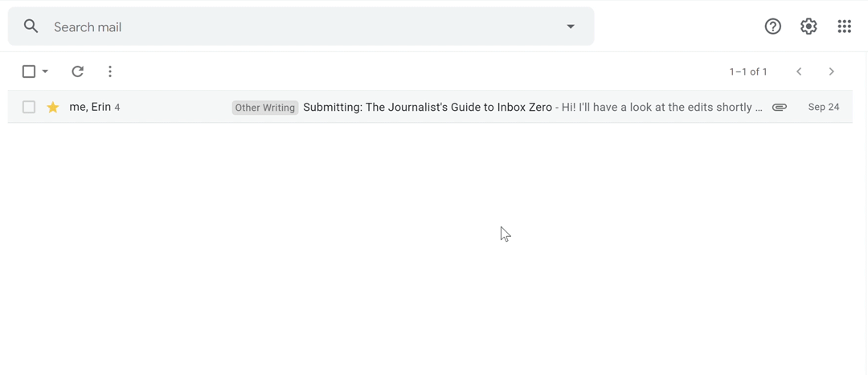The width and height of the screenshot is (868, 375).
Task: Go to older messages page
Action: pyautogui.click(x=831, y=71)
